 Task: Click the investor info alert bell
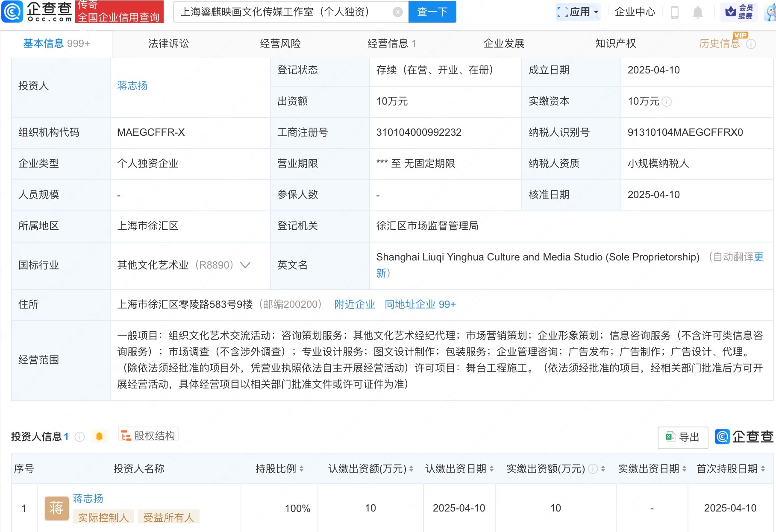[99, 436]
